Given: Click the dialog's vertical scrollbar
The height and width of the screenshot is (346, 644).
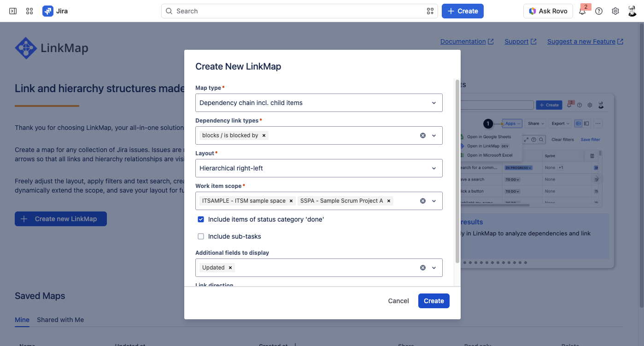Looking at the screenshot, I should [457, 171].
